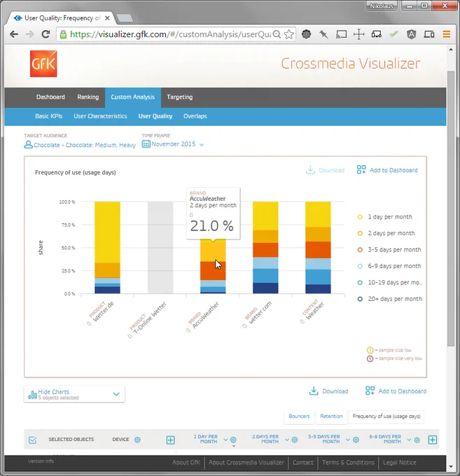Add column with plus icon at table end
This screenshot has width=460, height=476.
pyautogui.click(x=433, y=440)
